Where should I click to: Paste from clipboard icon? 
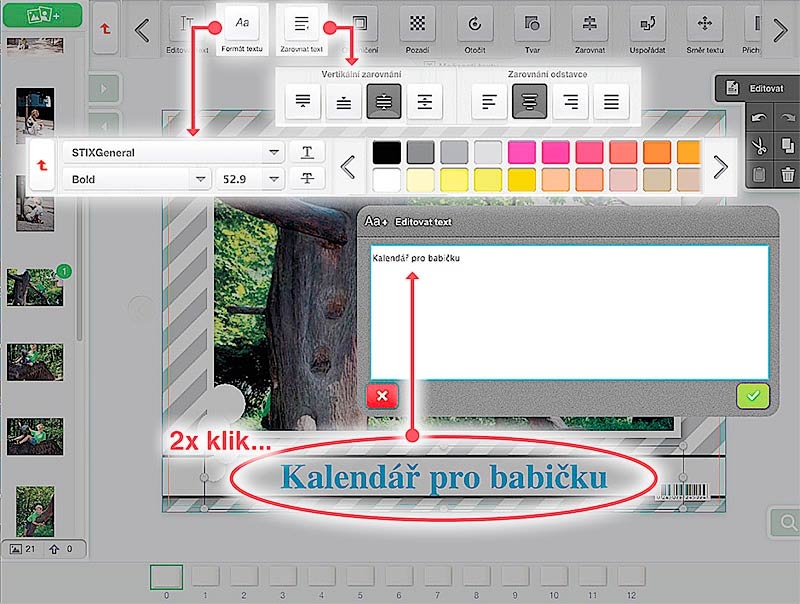coord(759,175)
